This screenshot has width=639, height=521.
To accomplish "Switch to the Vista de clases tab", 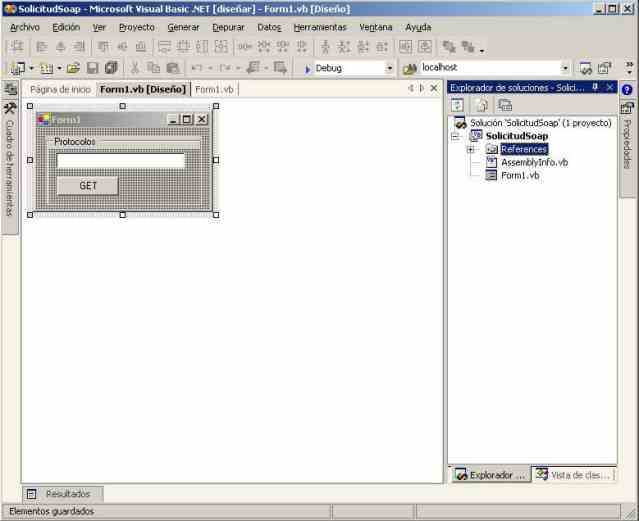I will 574,475.
